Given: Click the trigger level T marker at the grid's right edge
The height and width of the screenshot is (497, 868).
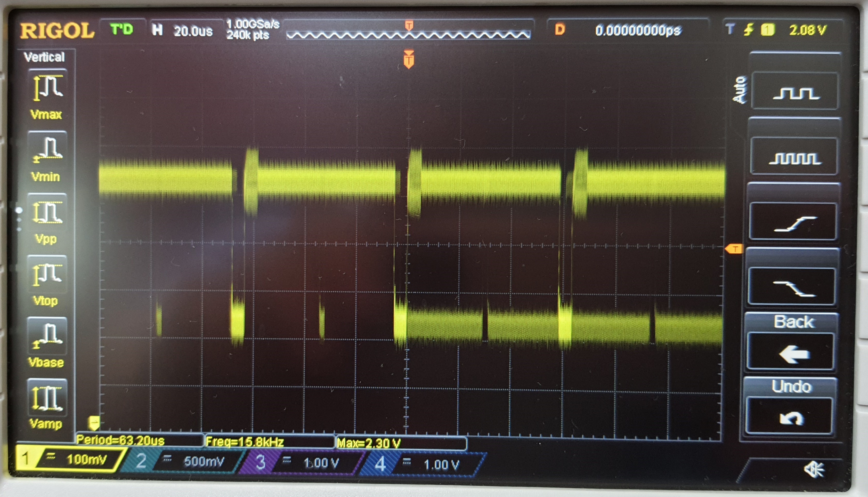Looking at the screenshot, I should [x=734, y=249].
